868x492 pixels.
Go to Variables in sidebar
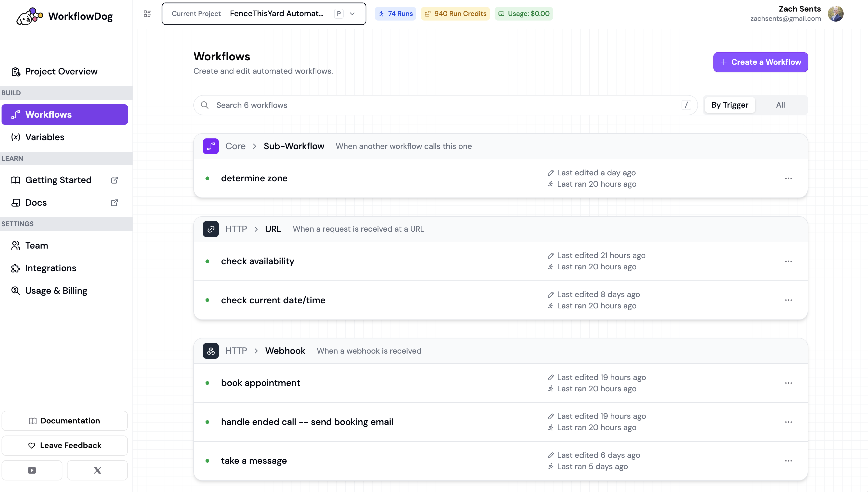(x=45, y=137)
